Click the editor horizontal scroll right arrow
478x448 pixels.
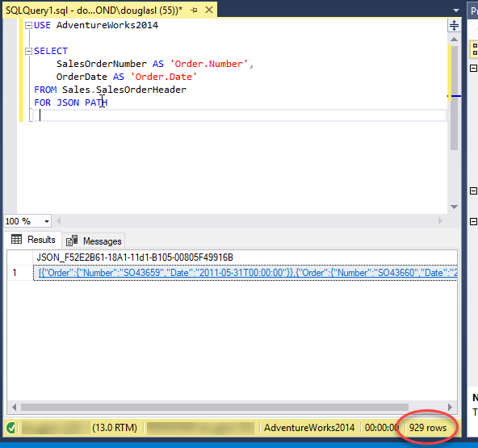440,221
